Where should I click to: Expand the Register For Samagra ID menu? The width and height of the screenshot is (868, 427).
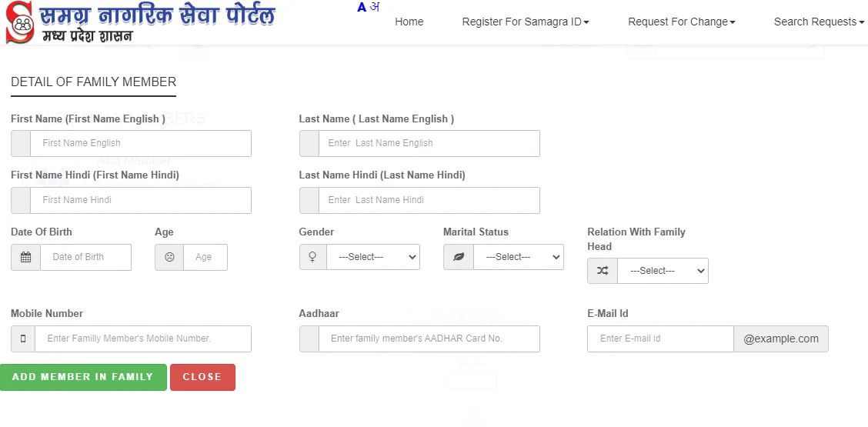coord(526,22)
